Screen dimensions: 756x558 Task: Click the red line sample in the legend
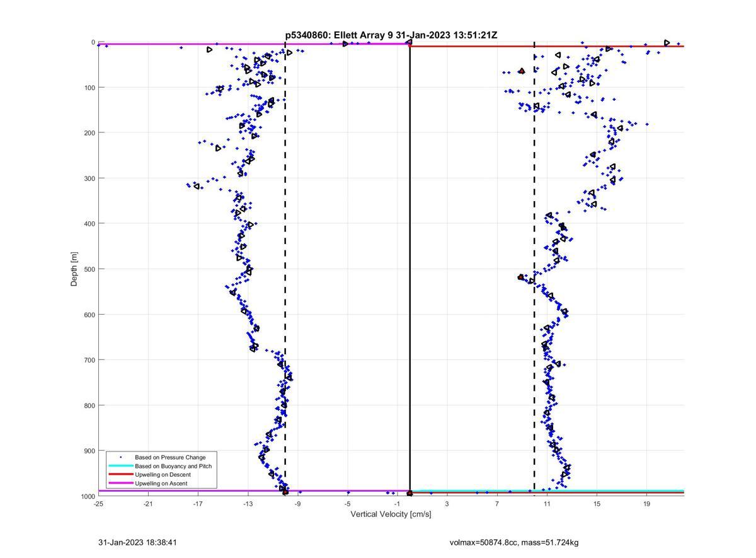(x=120, y=475)
